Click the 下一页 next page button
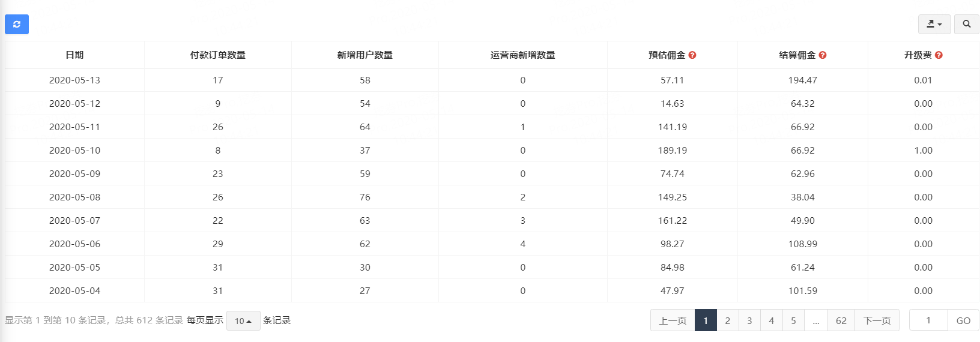The height and width of the screenshot is (342, 980). pyautogui.click(x=877, y=320)
